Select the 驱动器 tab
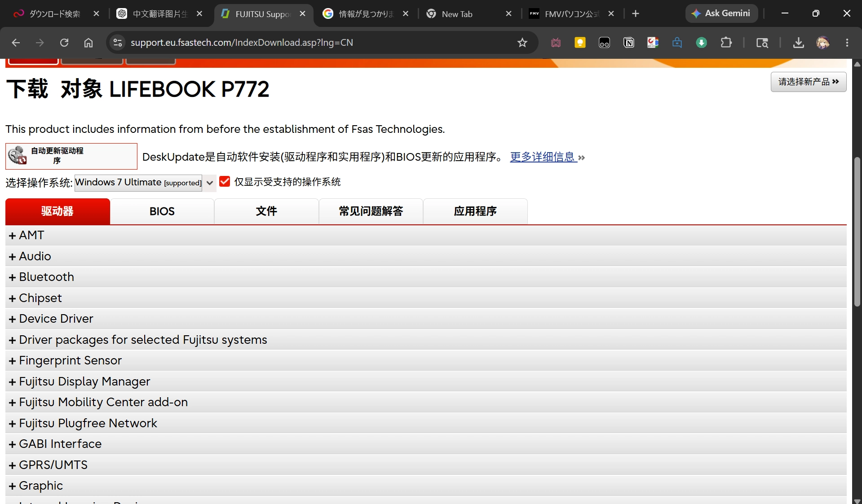Image resolution: width=862 pixels, height=504 pixels. click(57, 211)
